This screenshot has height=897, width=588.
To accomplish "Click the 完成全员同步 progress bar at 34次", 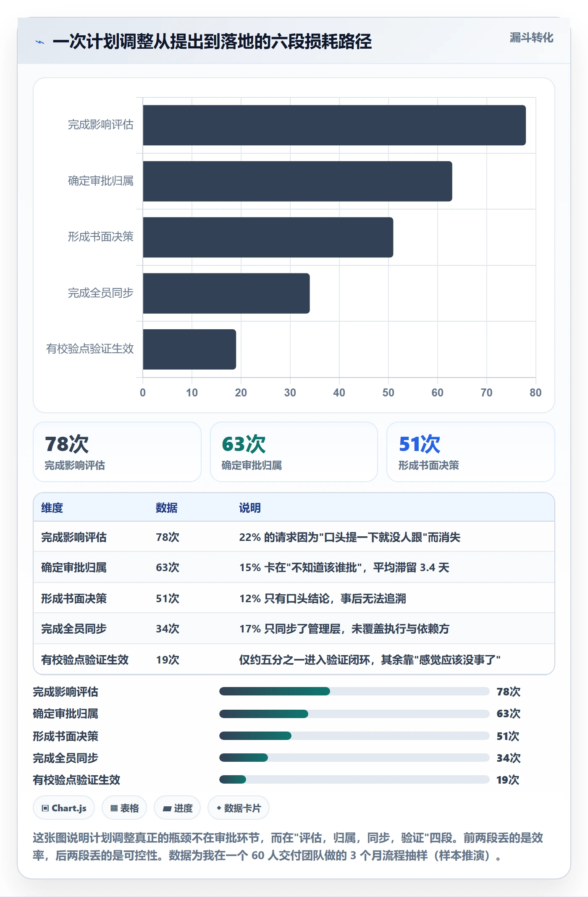I will 354,758.
